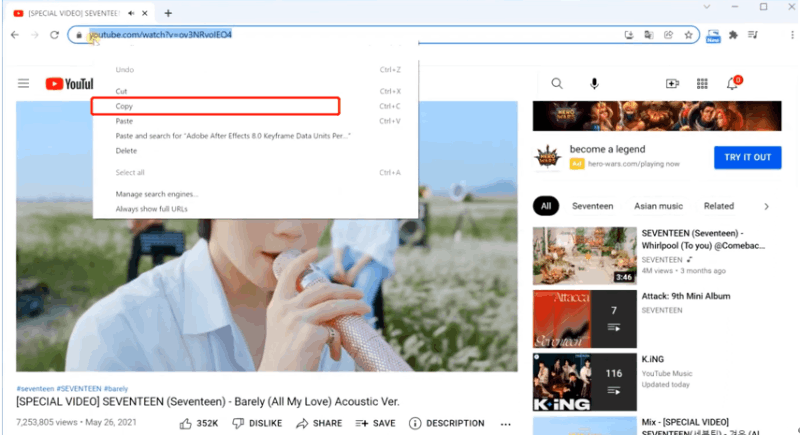This screenshot has width=800, height=435.
Task: Open the K.ING playlist title
Action: (653, 359)
